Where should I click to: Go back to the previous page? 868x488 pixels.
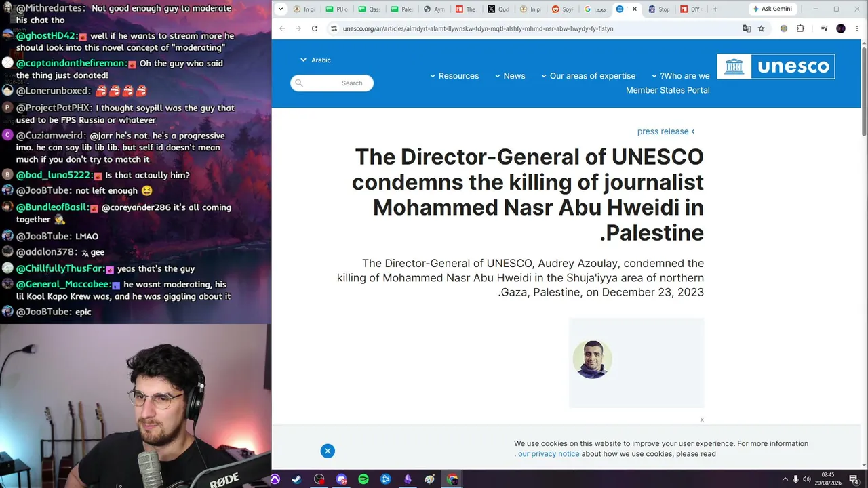[282, 28]
